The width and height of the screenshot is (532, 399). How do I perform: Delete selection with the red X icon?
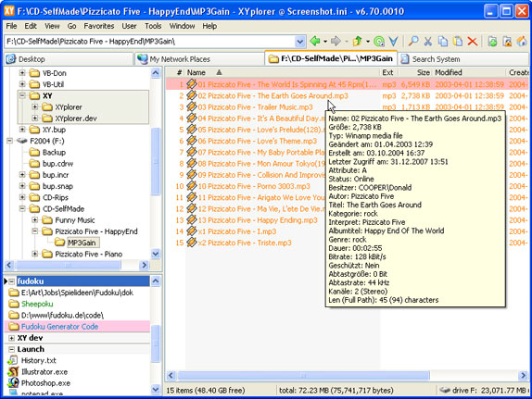pyautogui.click(x=473, y=42)
